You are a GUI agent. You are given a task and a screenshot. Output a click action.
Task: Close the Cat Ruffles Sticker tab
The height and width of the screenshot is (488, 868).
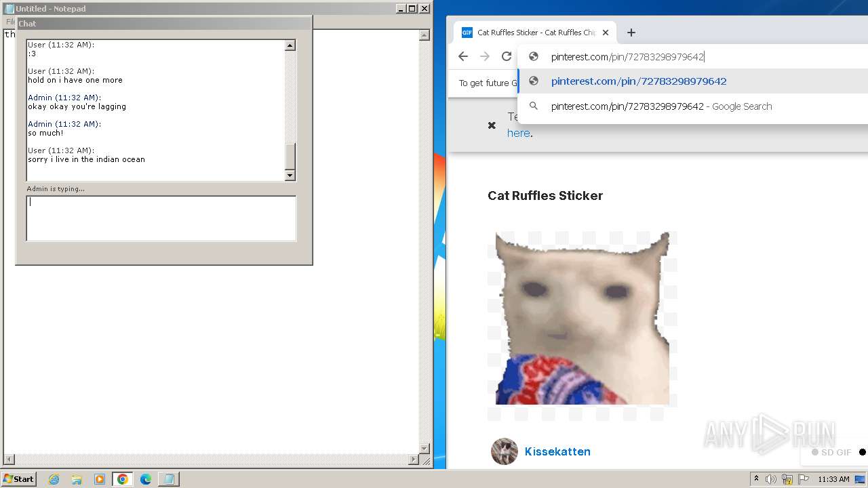pos(606,33)
